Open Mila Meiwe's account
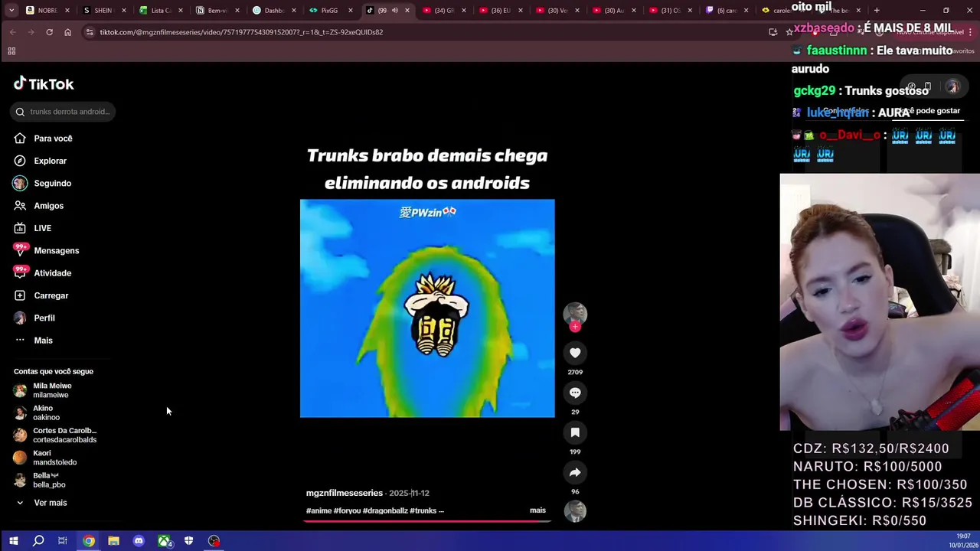The image size is (980, 551). tap(52, 390)
